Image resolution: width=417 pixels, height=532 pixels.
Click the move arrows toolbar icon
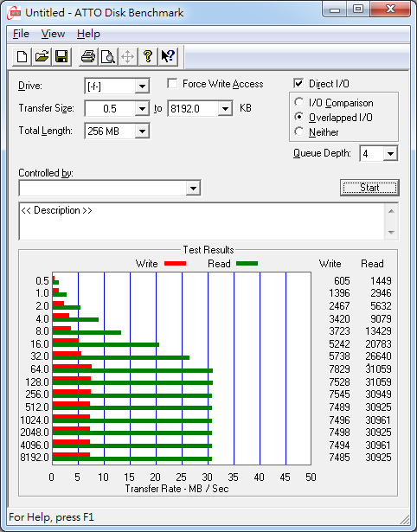127,56
